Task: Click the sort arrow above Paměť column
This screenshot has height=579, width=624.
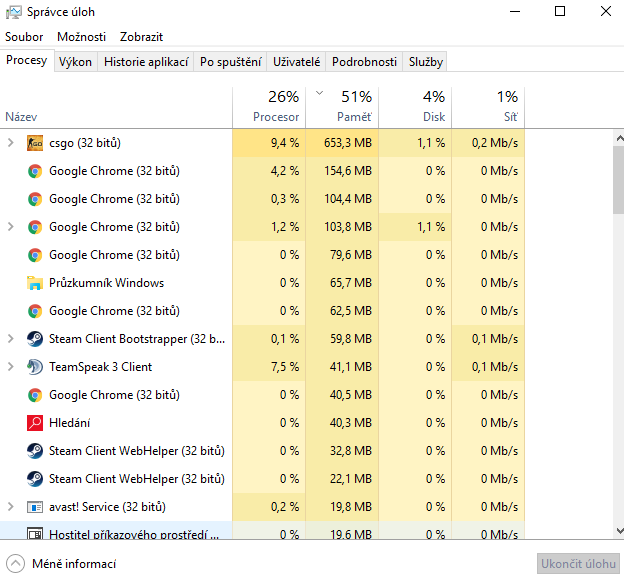Action: pyautogui.click(x=319, y=94)
